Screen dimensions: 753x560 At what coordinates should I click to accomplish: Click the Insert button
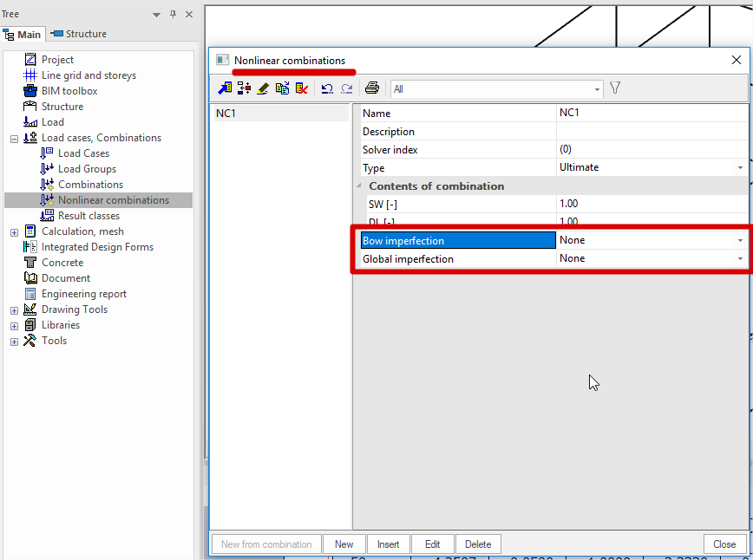388,544
